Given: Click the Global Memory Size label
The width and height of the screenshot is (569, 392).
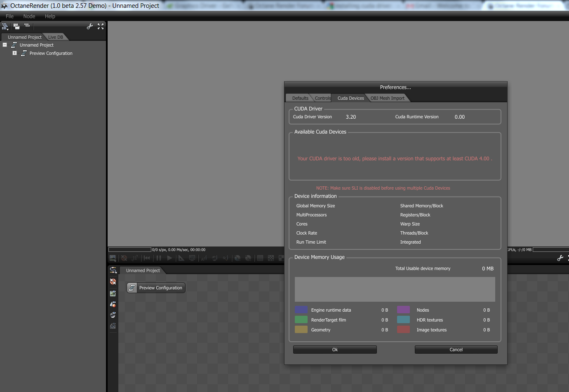Looking at the screenshot, I should tap(315, 206).
